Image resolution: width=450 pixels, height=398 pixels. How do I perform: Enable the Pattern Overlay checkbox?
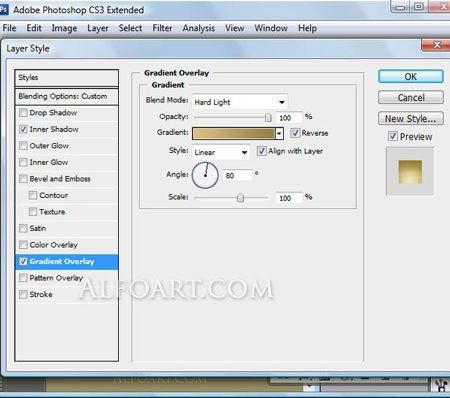[23, 278]
